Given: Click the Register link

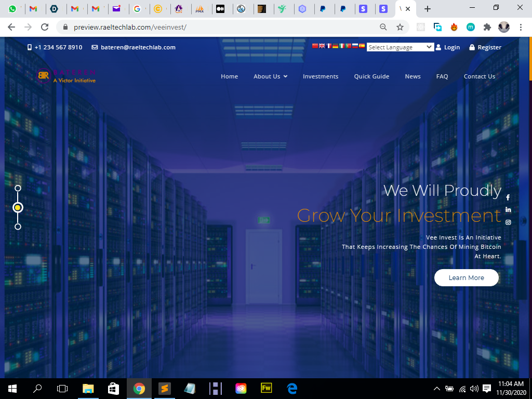Looking at the screenshot, I should 485,47.
